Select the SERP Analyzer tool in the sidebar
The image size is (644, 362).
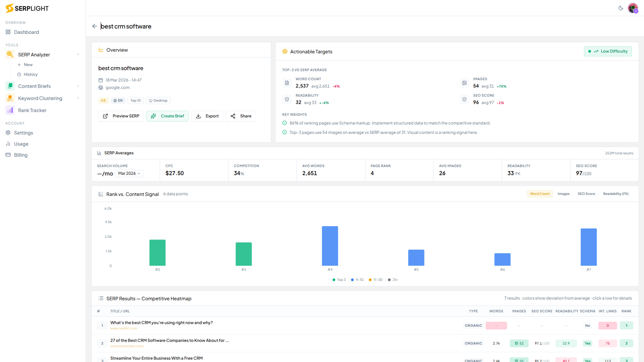coord(34,54)
